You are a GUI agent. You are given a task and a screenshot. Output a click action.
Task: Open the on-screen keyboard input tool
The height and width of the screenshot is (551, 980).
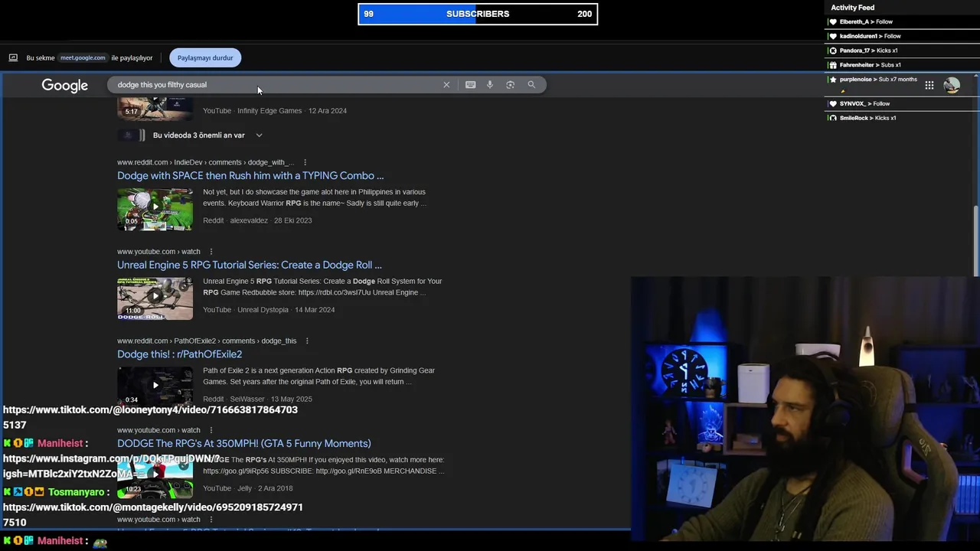(x=470, y=85)
